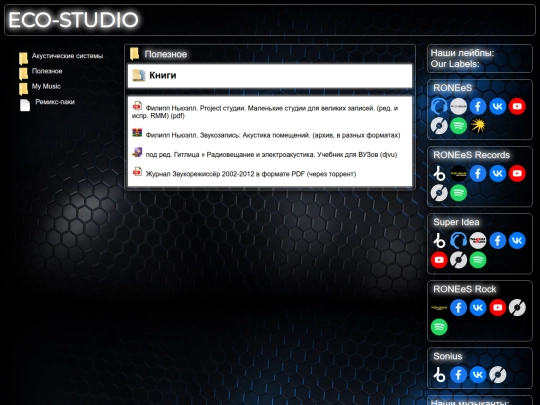Screen dimensions: 540x405
Task: Open Журнал Звукорежиссёр 2002-2012 torrent link
Action: [x=251, y=174]
